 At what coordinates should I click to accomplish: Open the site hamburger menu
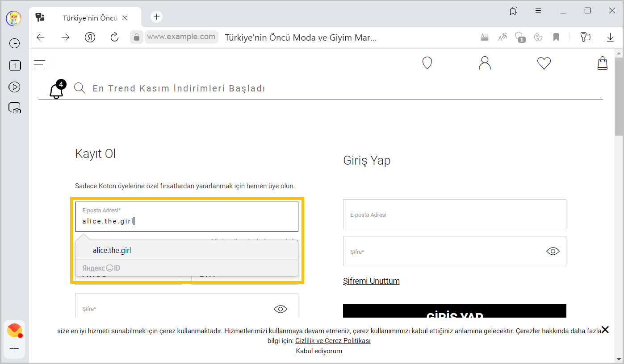pos(40,64)
